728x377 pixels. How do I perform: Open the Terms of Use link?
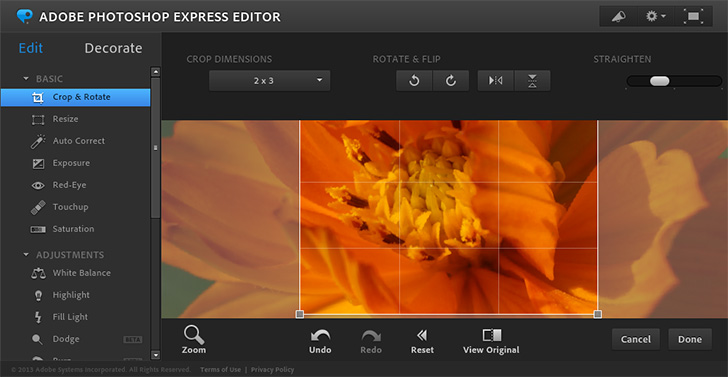coord(221,370)
